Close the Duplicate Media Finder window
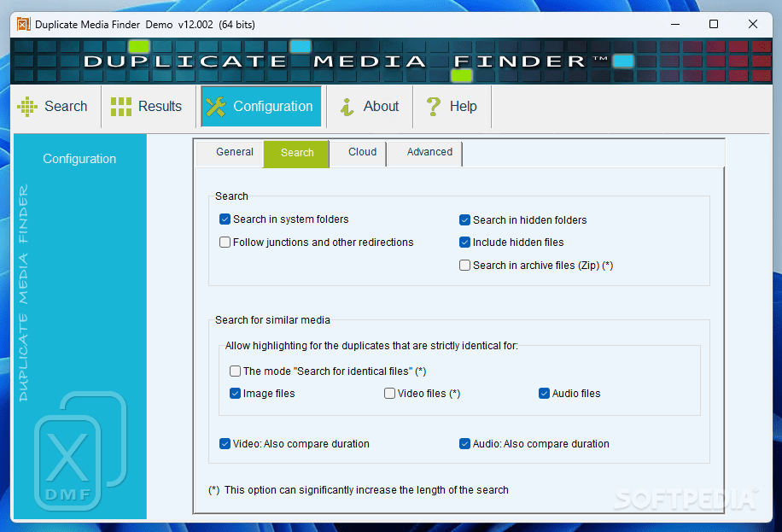This screenshot has height=532, width=782. [753, 24]
